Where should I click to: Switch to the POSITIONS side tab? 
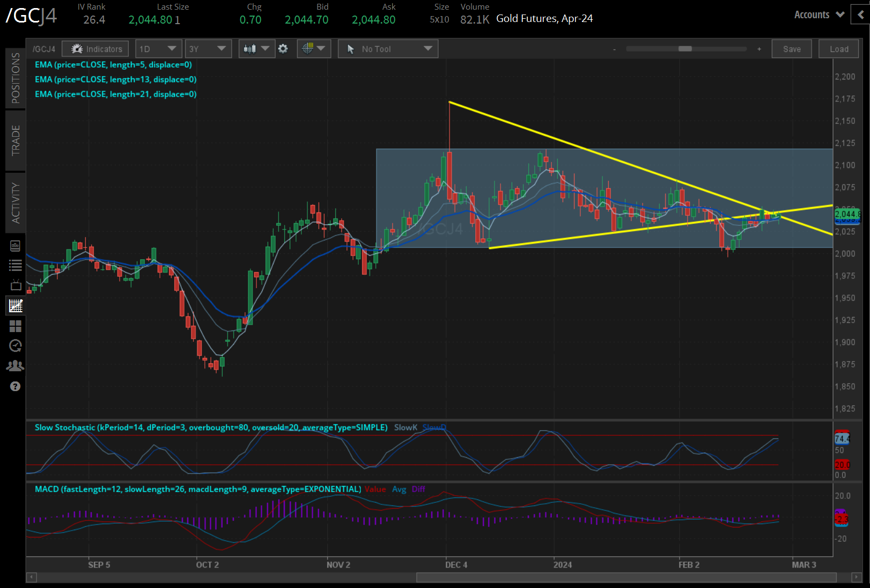click(16, 78)
